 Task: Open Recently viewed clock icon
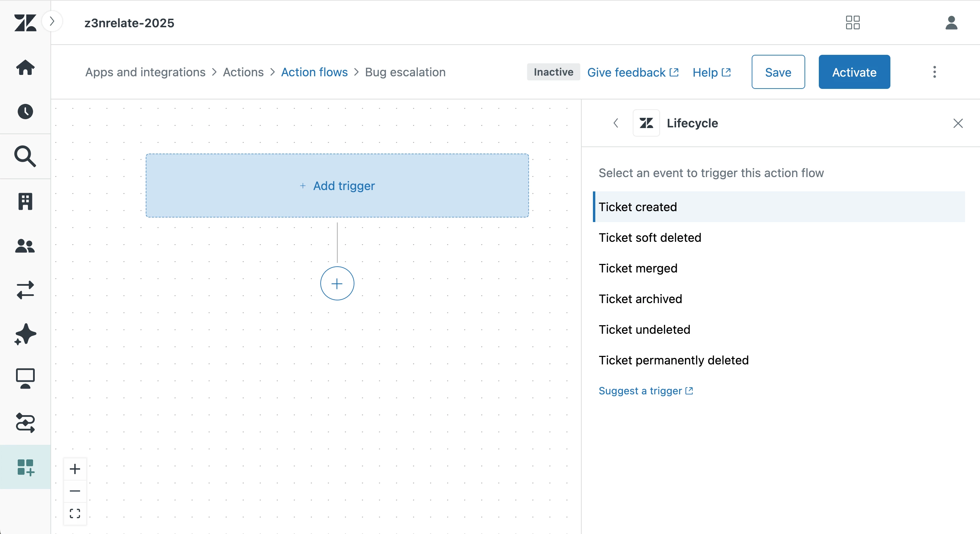25,111
